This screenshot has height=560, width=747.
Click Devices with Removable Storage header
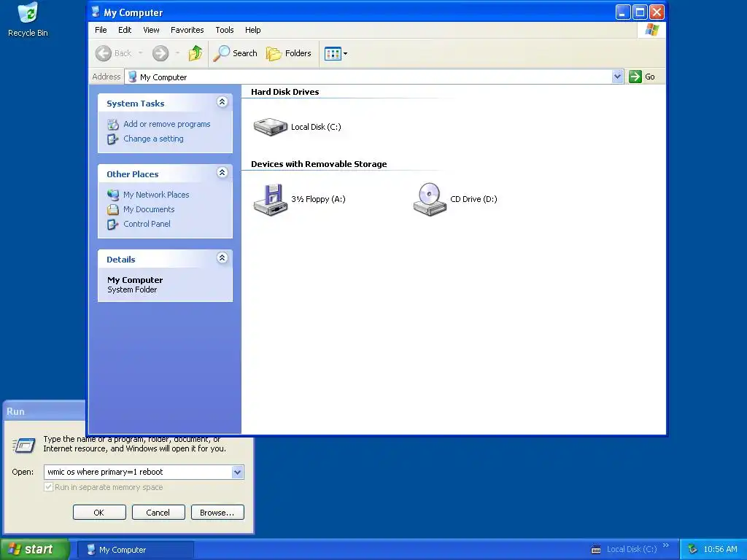click(319, 164)
